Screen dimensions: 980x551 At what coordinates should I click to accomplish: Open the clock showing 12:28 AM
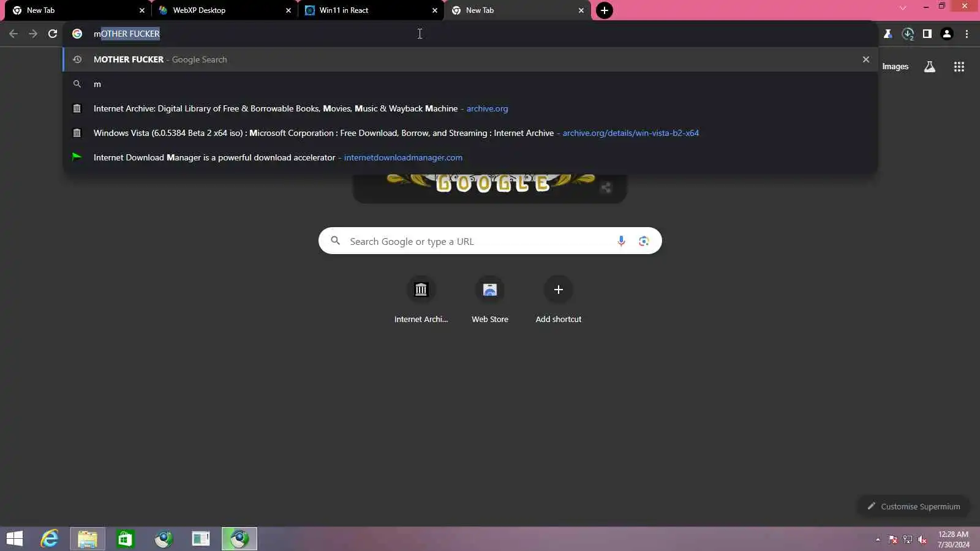953,539
